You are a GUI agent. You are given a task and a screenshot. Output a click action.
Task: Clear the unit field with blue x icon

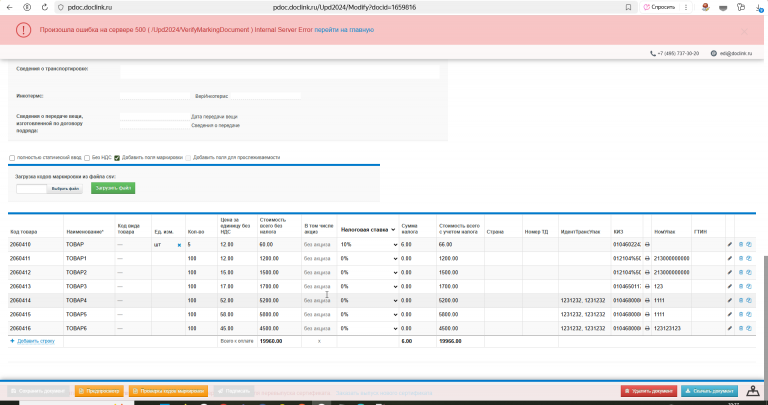point(179,245)
